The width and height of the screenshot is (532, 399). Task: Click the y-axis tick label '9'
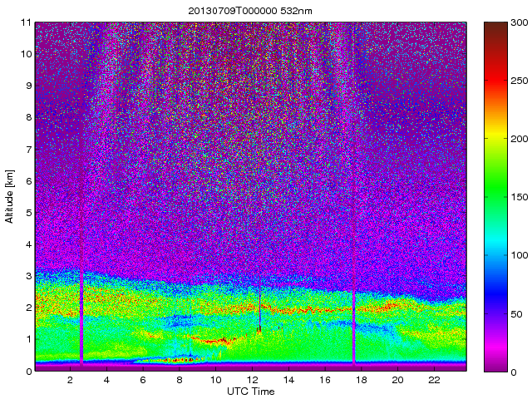pyautogui.click(x=28, y=86)
